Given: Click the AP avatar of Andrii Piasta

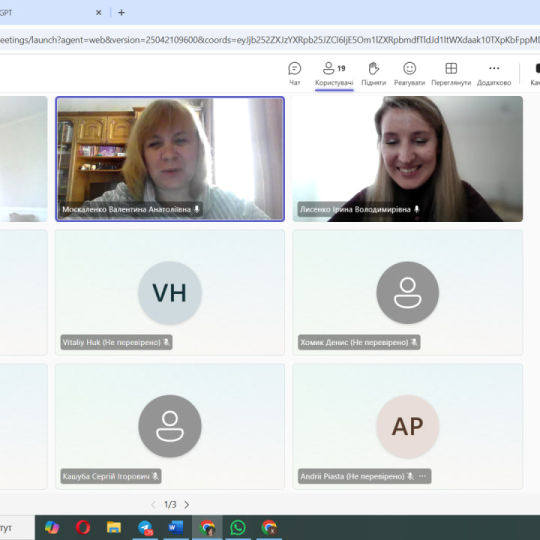Looking at the screenshot, I should pos(407,426).
